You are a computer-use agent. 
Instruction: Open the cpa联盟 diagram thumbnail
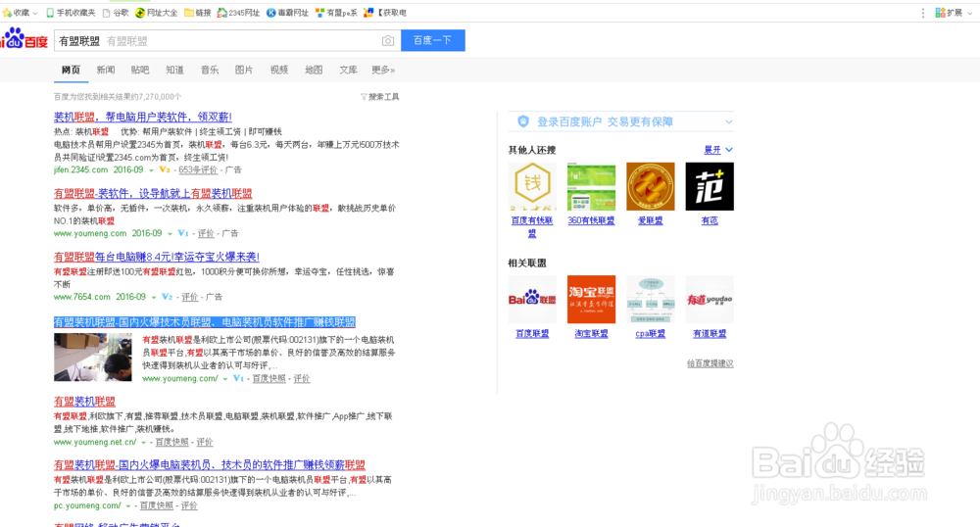click(x=651, y=300)
